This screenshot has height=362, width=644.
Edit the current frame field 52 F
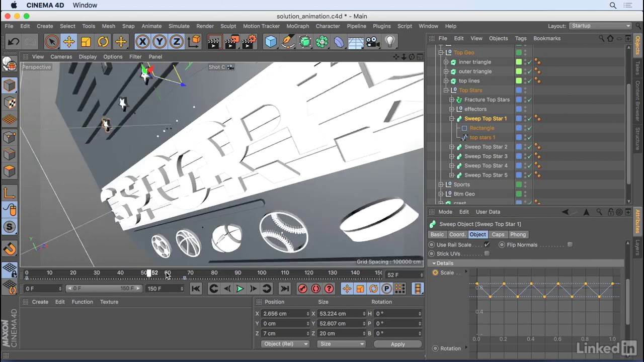[405, 275]
